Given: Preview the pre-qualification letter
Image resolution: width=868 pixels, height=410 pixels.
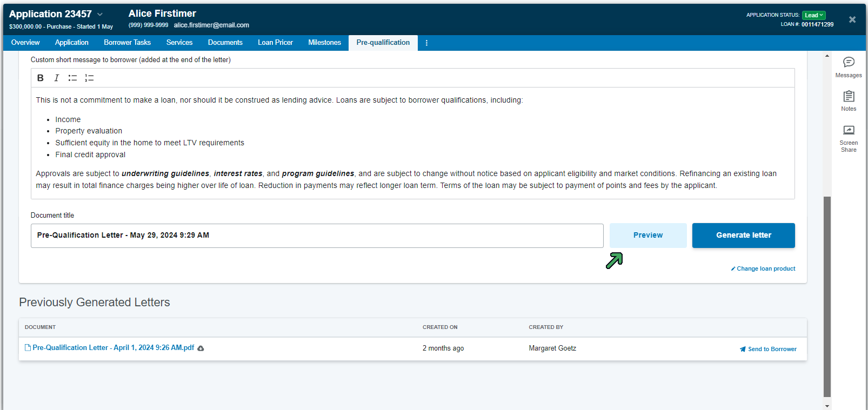Looking at the screenshot, I should pyautogui.click(x=647, y=236).
